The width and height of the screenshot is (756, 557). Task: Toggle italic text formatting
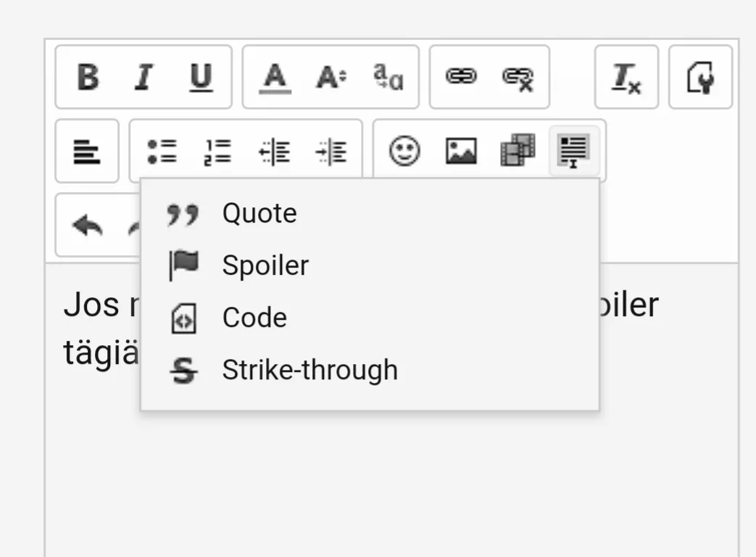(144, 77)
